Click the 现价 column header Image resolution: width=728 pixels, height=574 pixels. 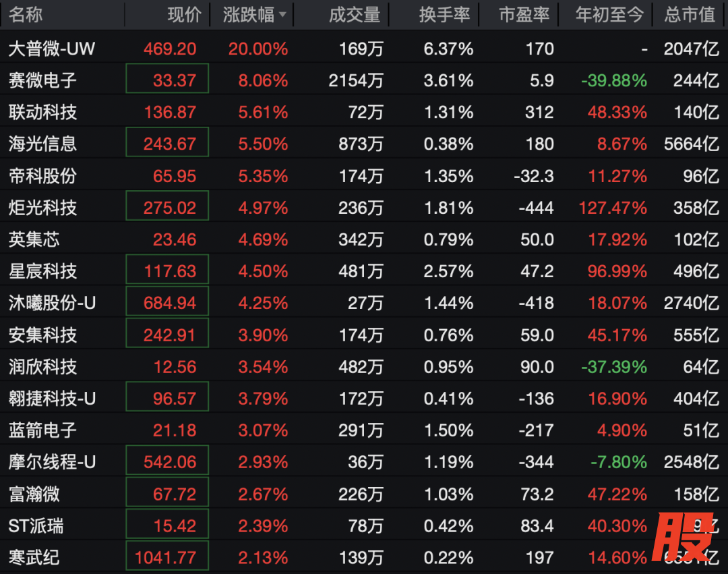(184, 15)
